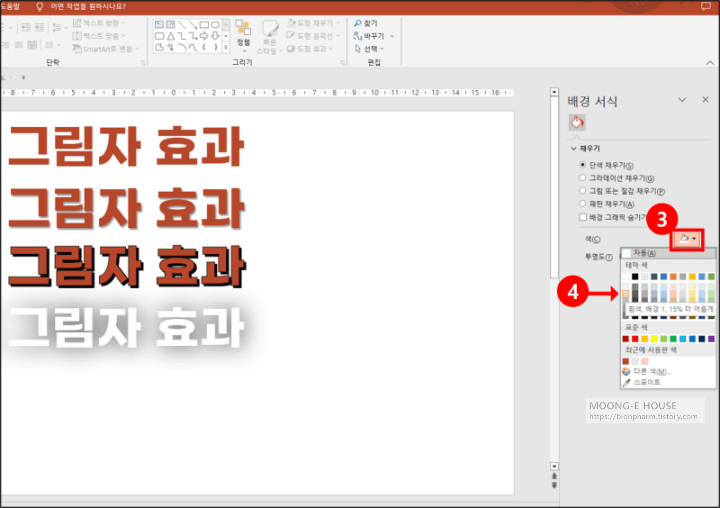Click the Tell me lightbulb icon
Viewport: 720px width, 508px height.
[39, 6]
